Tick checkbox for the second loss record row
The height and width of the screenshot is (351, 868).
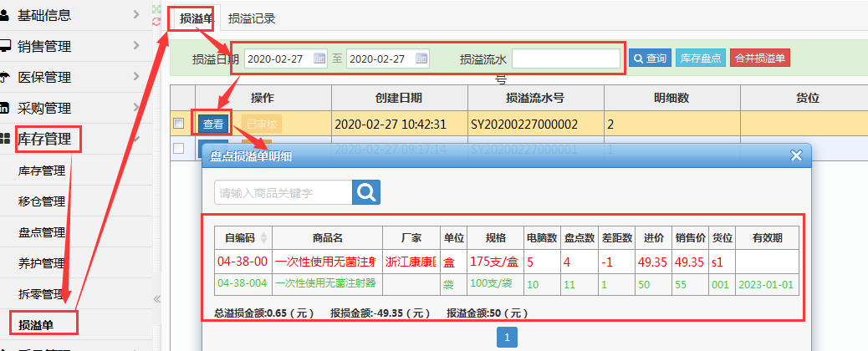click(178, 148)
